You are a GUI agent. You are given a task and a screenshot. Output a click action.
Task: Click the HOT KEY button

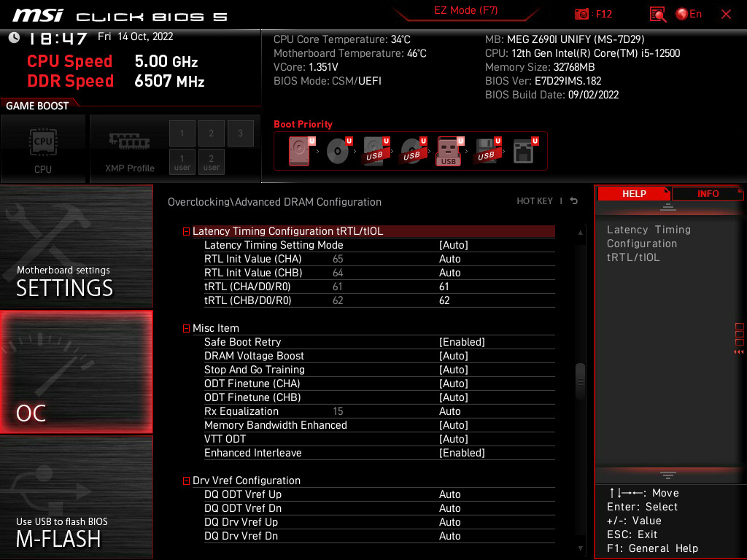pyautogui.click(x=535, y=201)
